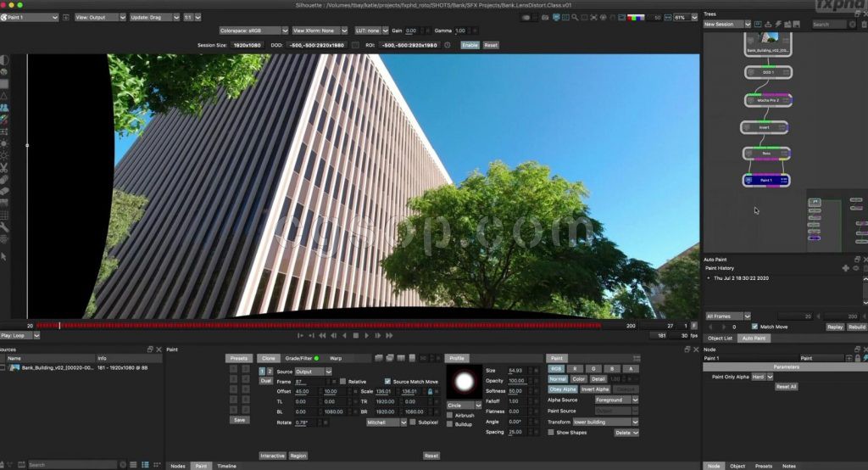Select the RGB channel paint button
Screen dimensions: 868x470
click(x=556, y=368)
